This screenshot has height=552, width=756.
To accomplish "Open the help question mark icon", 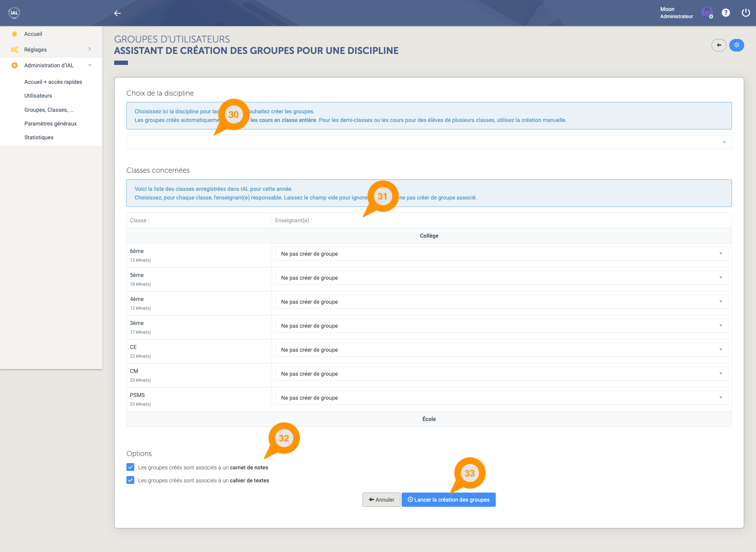I will tap(726, 13).
